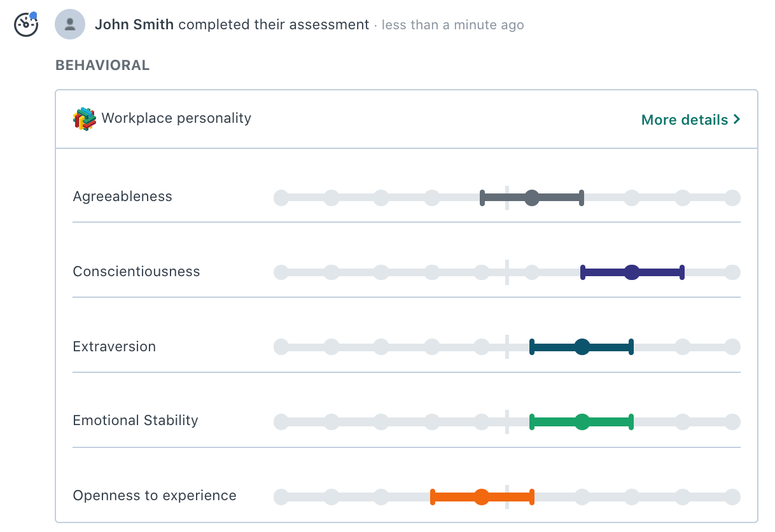Click the midpoint tick on the Agreeableness scale
The height and width of the screenshot is (532, 775).
[506, 197]
